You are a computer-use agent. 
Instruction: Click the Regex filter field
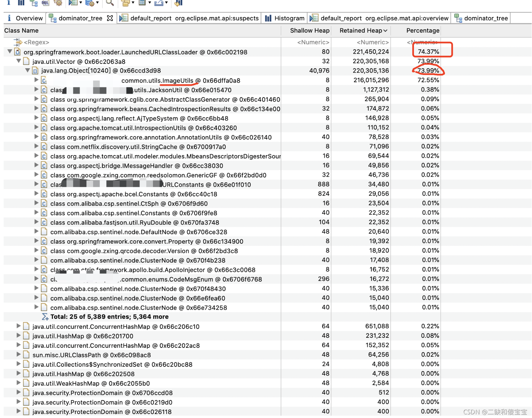tap(37, 42)
